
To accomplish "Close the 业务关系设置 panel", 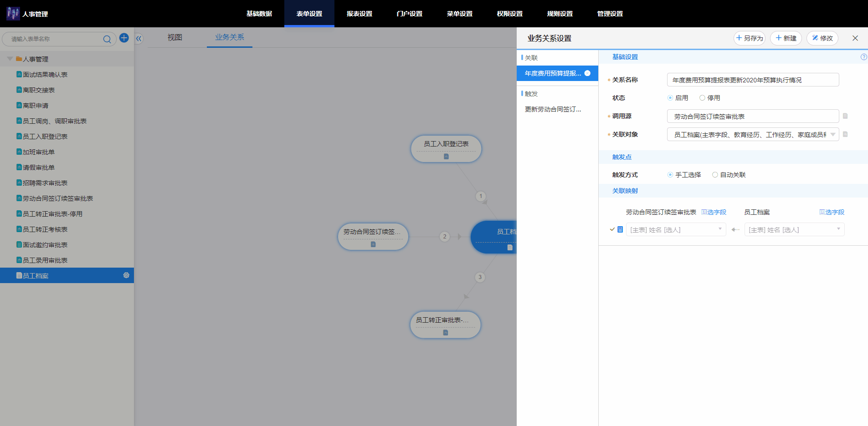I will click(x=855, y=38).
